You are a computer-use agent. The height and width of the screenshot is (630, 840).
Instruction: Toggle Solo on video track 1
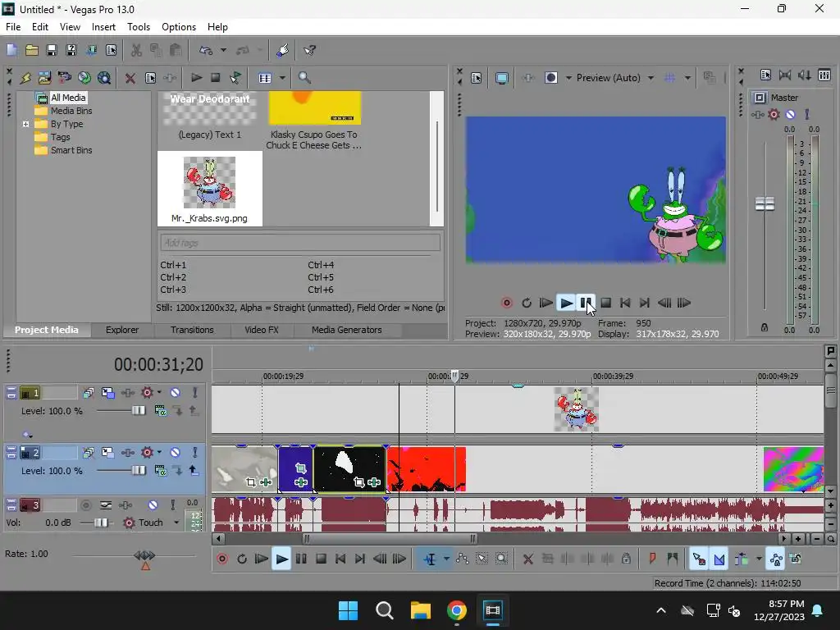(x=195, y=393)
